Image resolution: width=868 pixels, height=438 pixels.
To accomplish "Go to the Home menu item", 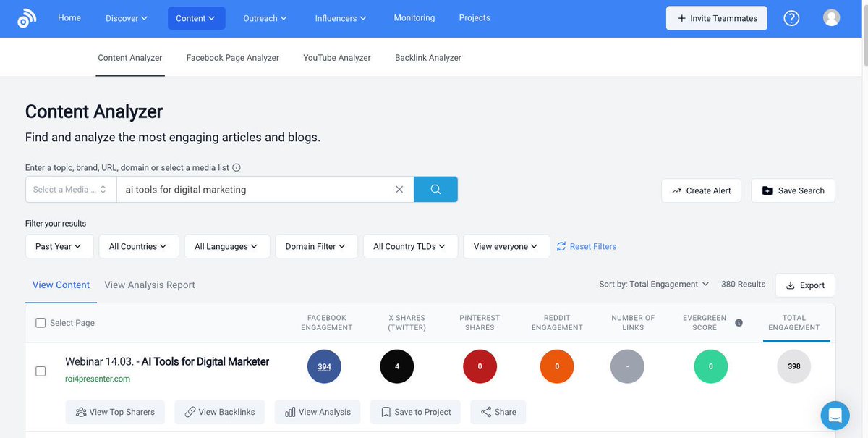I will coord(69,17).
